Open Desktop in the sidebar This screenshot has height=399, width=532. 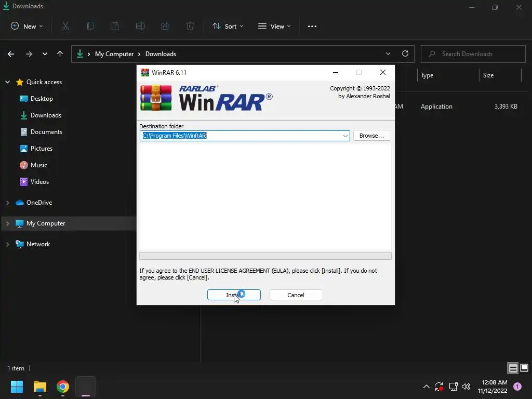[x=42, y=98]
